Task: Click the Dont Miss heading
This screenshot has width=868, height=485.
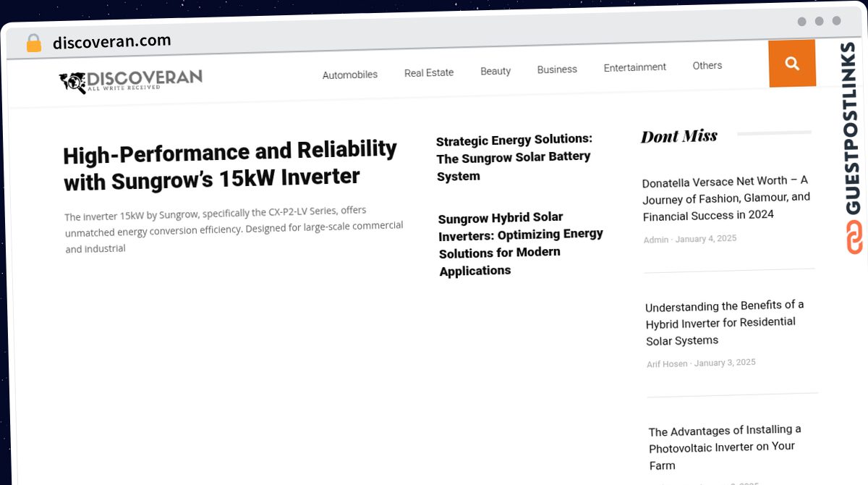Action: [x=679, y=136]
